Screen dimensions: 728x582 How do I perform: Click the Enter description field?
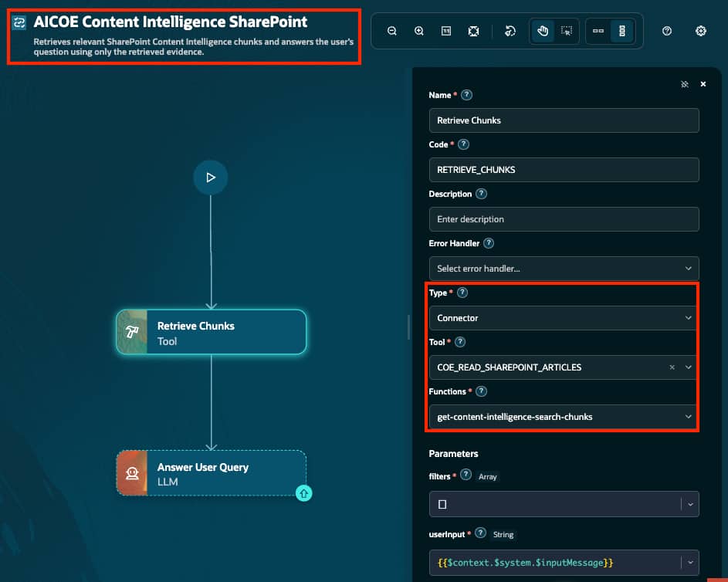pyautogui.click(x=564, y=219)
